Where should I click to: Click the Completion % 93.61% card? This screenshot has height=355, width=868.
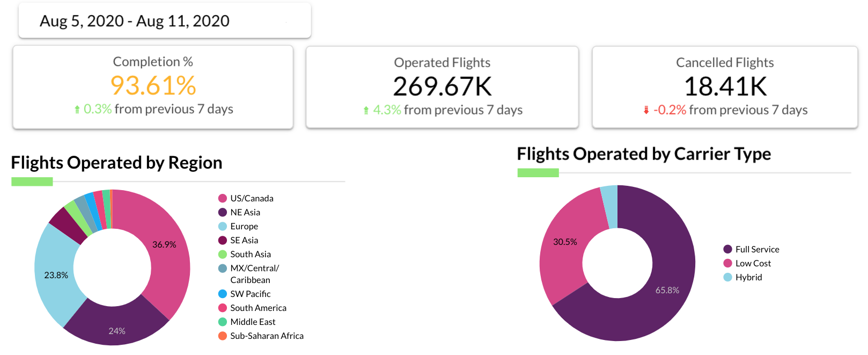(153, 87)
